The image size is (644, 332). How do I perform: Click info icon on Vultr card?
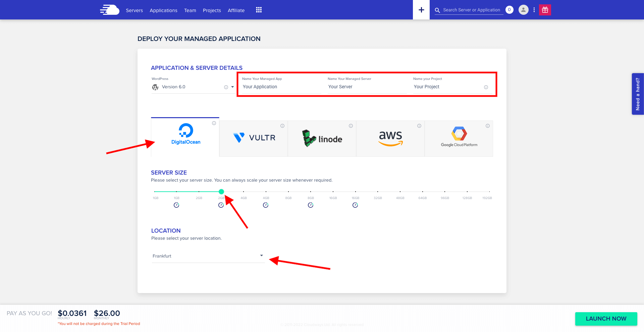coord(282,126)
